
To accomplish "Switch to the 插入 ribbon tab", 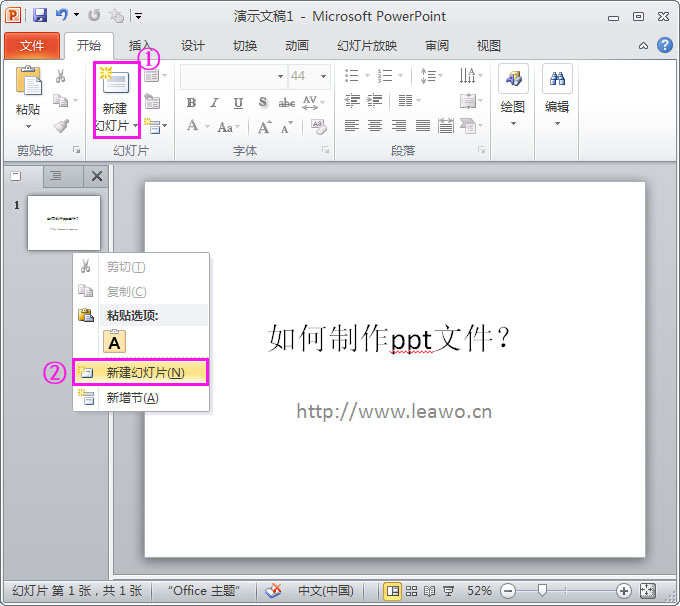I will coord(140,46).
